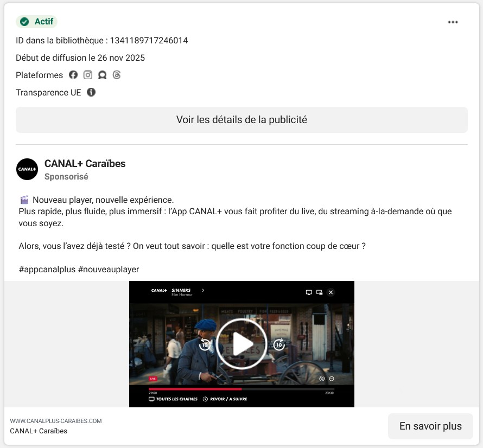Open the Transparence UE info icon
The width and height of the screenshot is (483, 448).
pyautogui.click(x=91, y=92)
